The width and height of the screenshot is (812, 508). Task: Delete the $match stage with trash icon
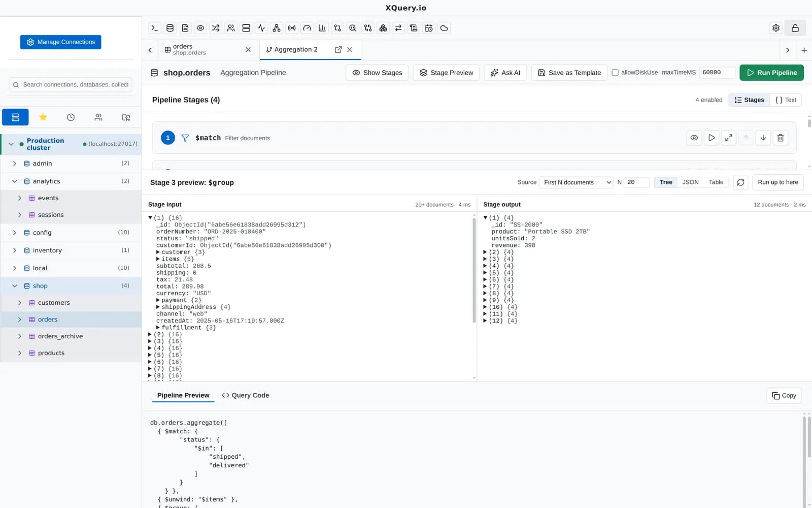tap(781, 138)
